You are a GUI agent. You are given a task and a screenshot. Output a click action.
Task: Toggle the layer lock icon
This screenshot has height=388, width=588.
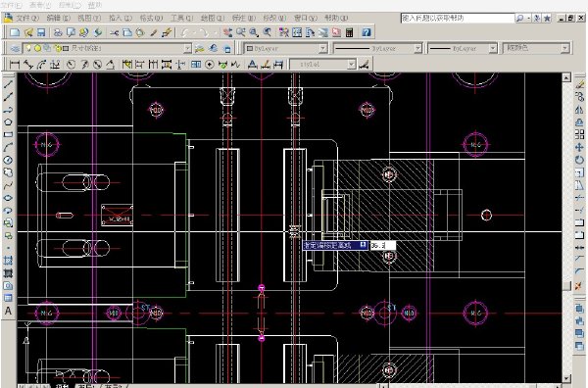click(57, 48)
